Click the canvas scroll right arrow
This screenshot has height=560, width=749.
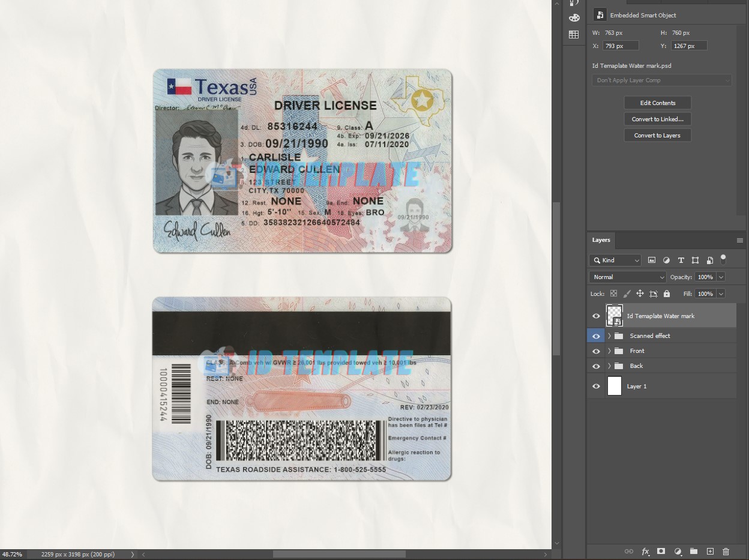coord(546,555)
